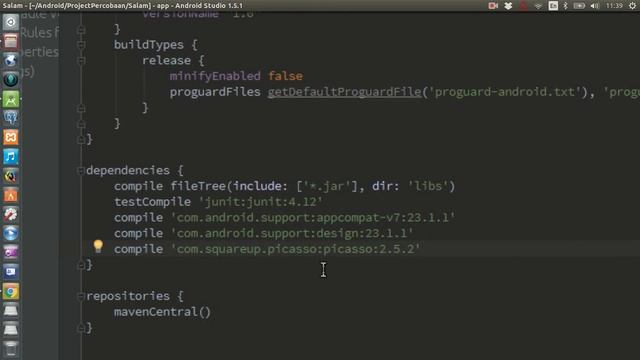
Task: Open the Wi-Fi network indicator
Action: pos(538,6)
